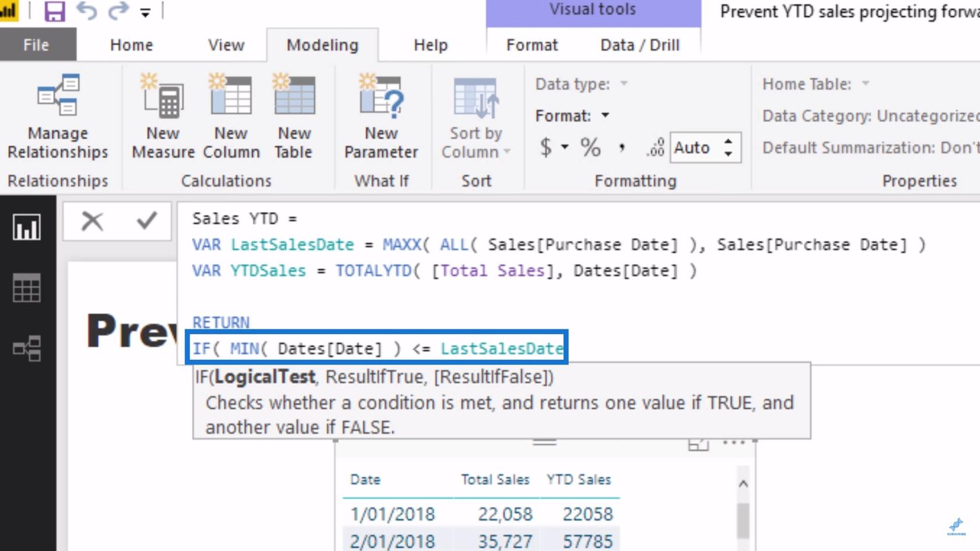980x551 pixels.
Task: Decrease decimal places with down stepper
Action: tap(728, 154)
